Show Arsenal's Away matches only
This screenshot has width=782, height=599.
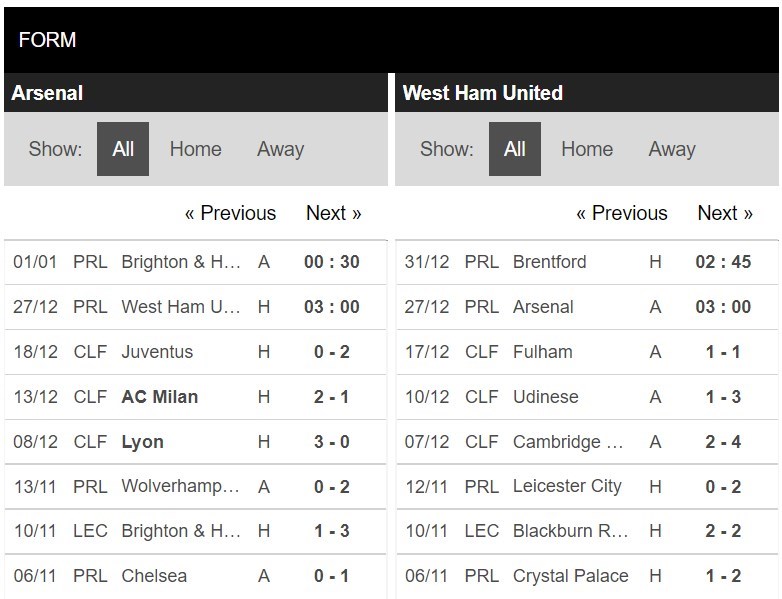(280, 149)
